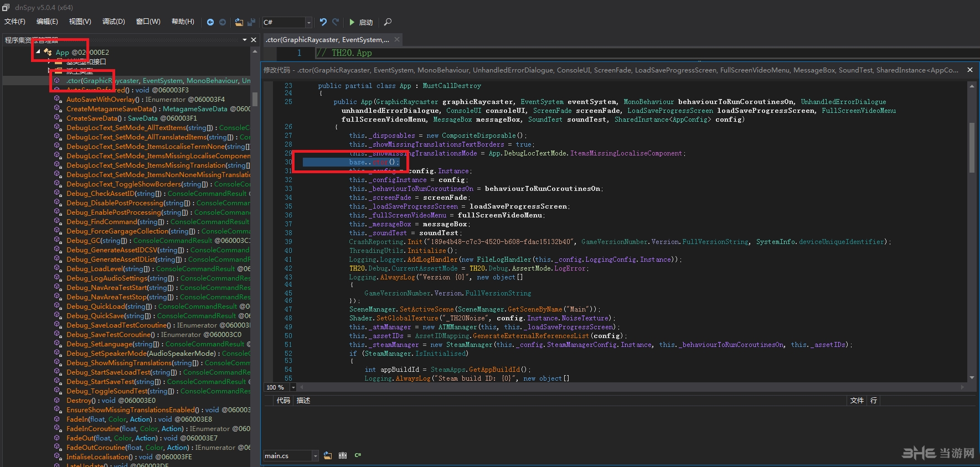Click the App class icon in the tree
The image size is (980, 467).
click(48, 51)
